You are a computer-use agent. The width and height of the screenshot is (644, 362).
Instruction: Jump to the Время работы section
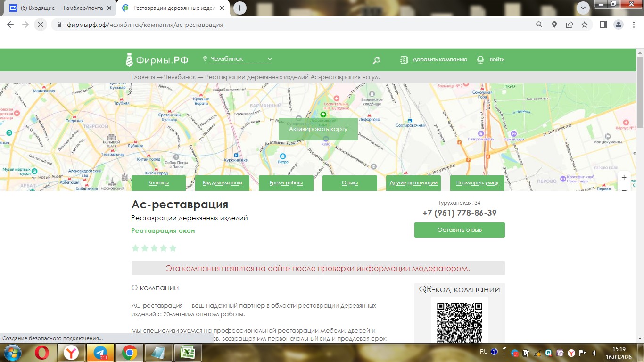coord(286,183)
